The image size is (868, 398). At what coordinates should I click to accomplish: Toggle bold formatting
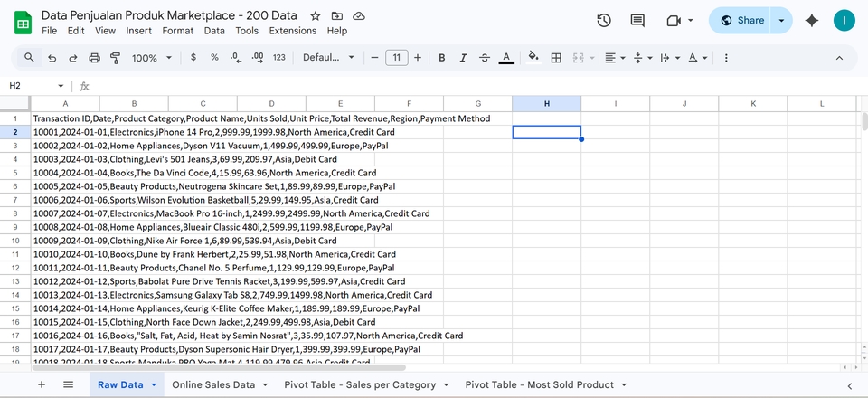[x=442, y=58]
